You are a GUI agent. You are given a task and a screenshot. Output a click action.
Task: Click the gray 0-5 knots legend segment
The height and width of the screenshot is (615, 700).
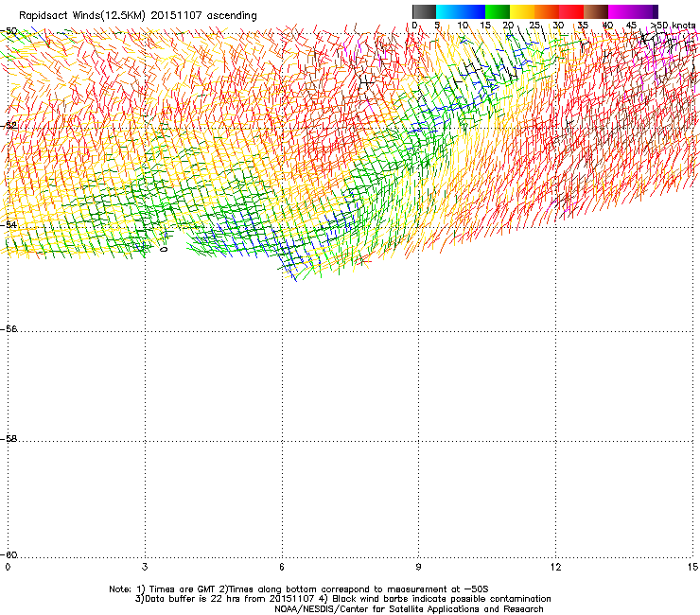(425, 11)
